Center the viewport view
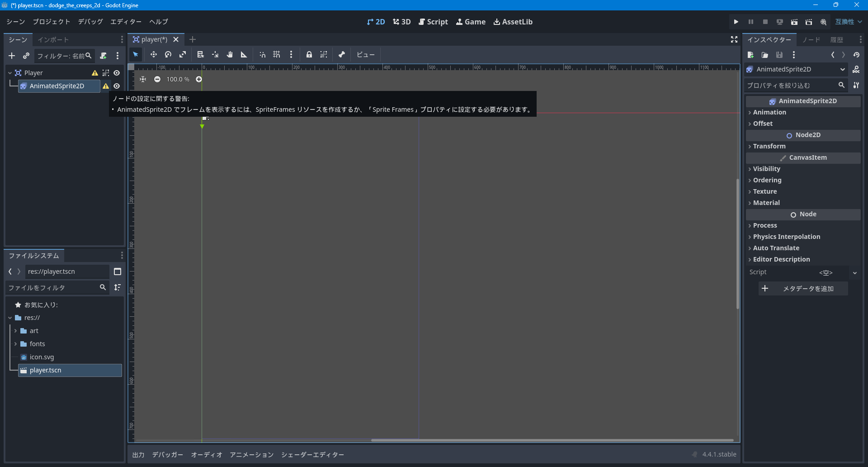 pyautogui.click(x=143, y=79)
